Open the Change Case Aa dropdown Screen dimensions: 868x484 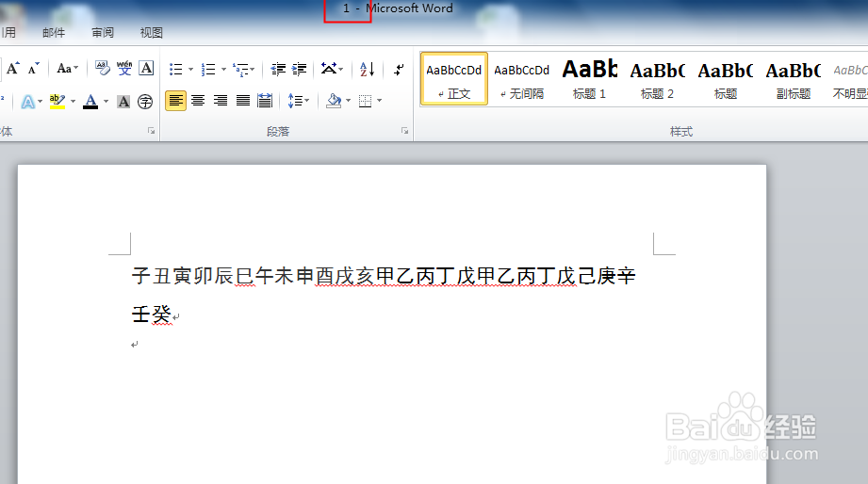click(68, 69)
